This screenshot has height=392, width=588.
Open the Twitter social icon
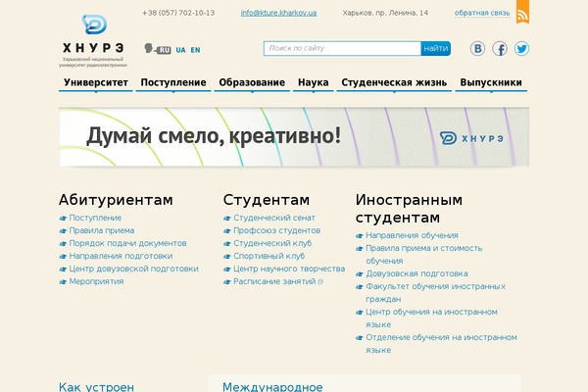(x=521, y=48)
